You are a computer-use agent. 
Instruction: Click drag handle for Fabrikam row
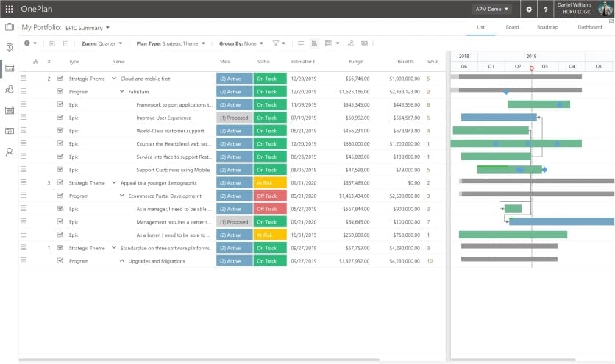click(x=24, y=91)
